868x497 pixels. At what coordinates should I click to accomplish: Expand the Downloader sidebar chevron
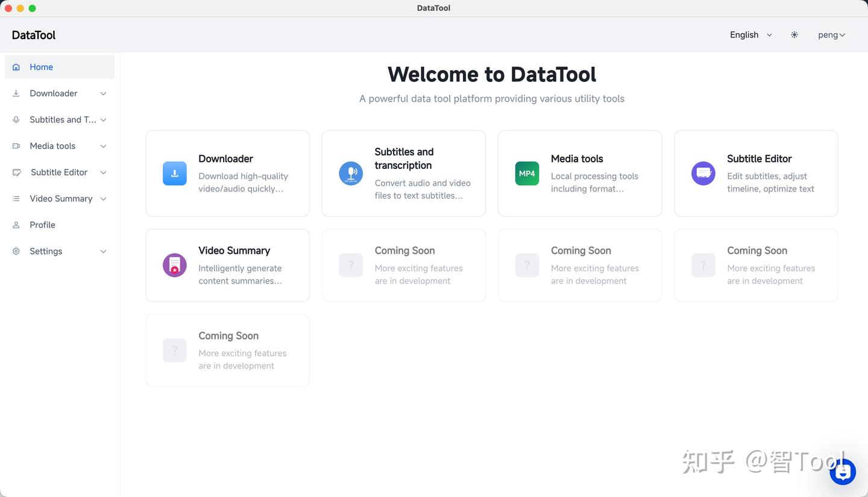(103, 93)
